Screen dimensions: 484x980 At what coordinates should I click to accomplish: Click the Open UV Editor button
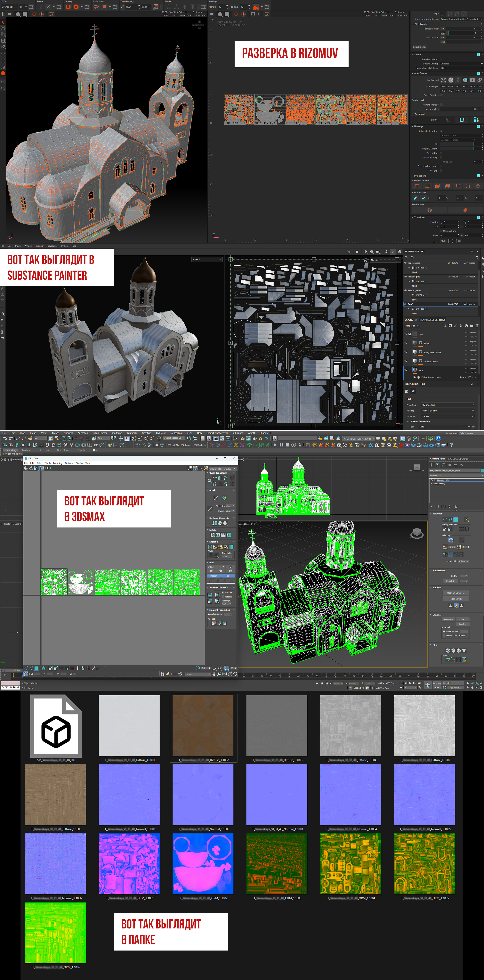456,593
